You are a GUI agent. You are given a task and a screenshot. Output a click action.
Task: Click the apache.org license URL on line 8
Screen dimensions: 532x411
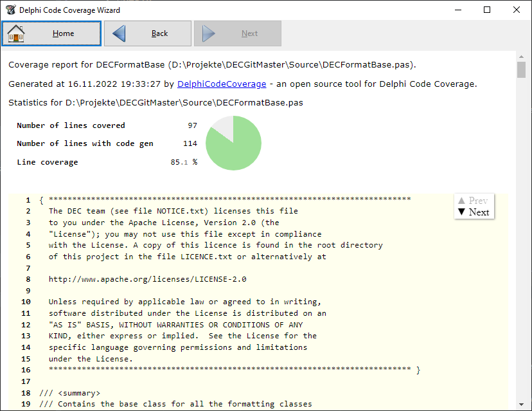pyautogui.click(x=148, y=279)
